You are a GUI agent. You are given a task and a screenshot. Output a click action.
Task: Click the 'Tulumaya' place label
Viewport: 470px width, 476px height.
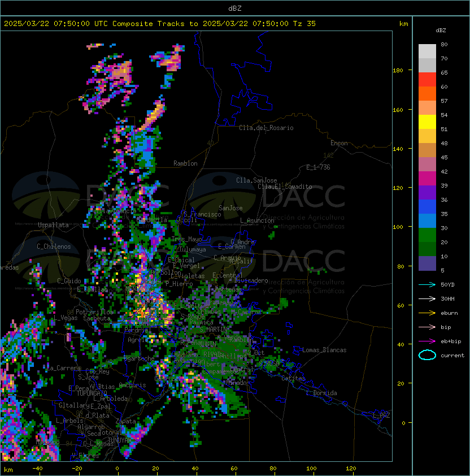[x=193, y=249]
